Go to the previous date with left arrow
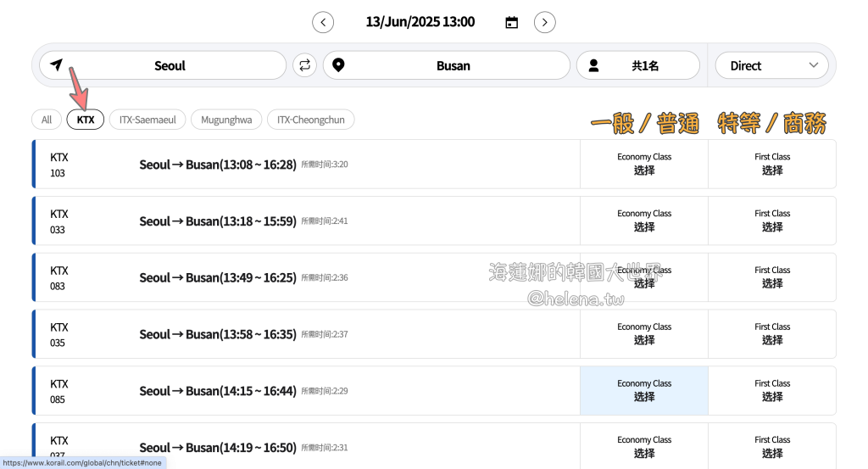The width and height of the screenshot is (868, 469). click(x=323, y=23)
